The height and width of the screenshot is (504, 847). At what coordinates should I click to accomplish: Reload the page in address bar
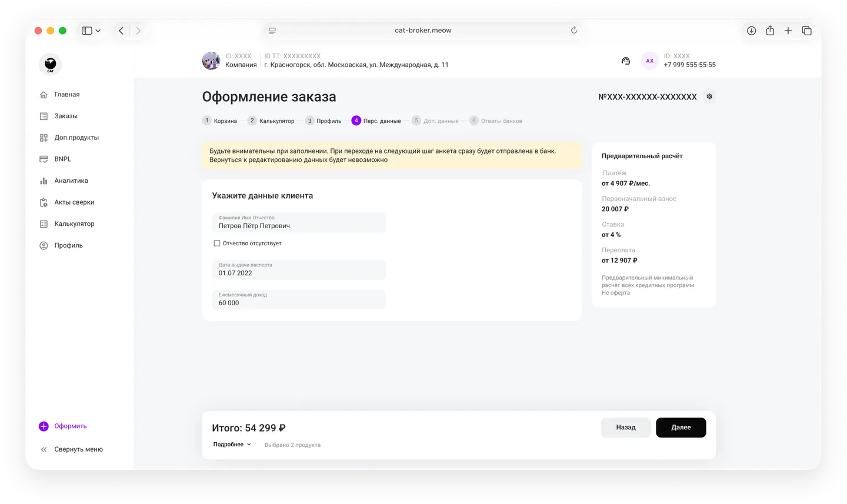(x=574, y=31)
